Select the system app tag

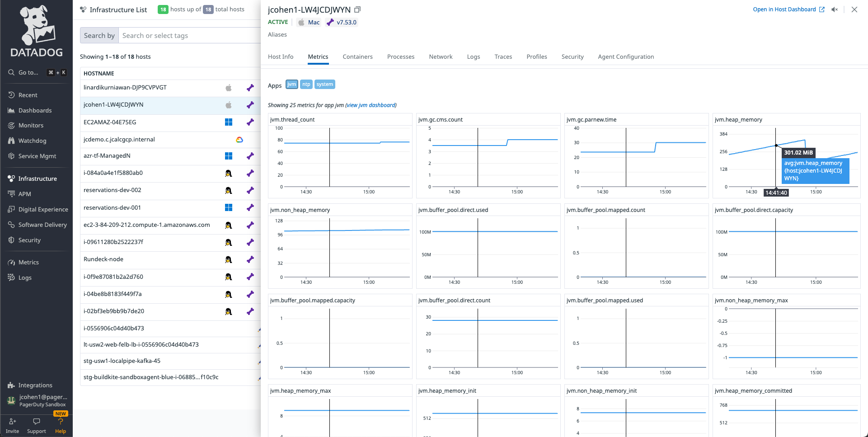[324, 85]
